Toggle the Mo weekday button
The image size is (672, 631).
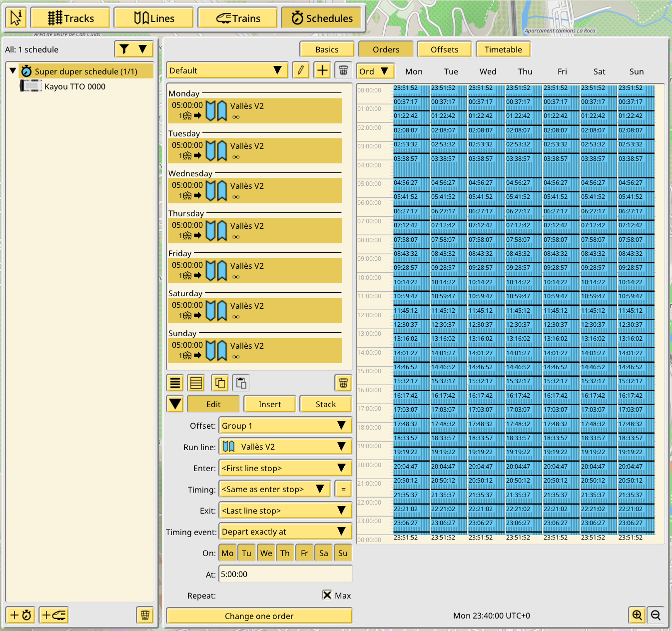tap(227, 553)
